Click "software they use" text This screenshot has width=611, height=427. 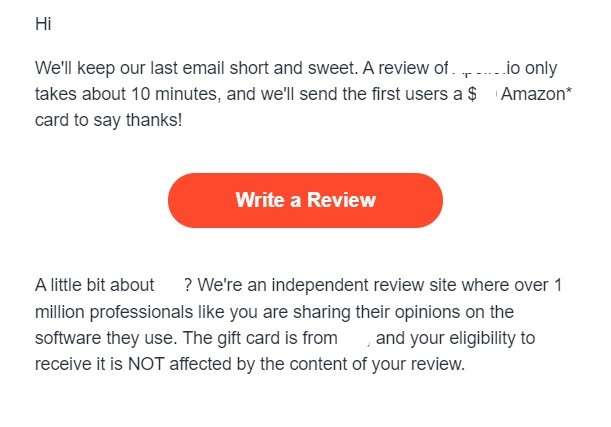tap(106, 338)
